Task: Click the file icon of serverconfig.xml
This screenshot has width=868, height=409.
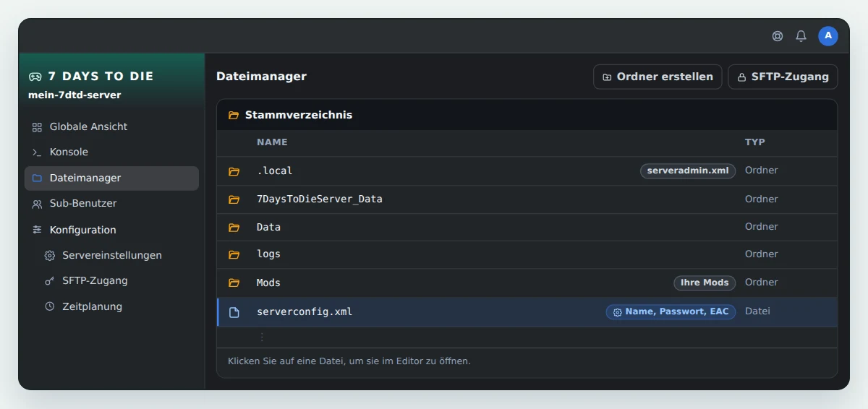Action: click(x=234, y=312)
